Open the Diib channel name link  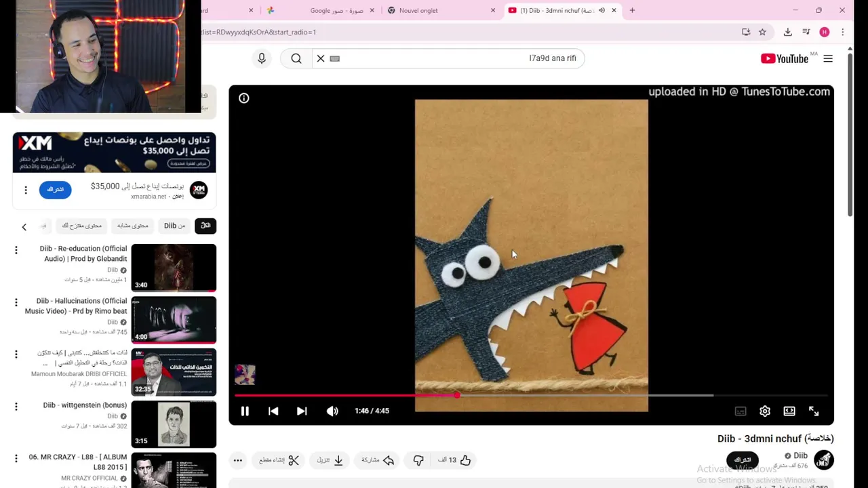[800, 455]
